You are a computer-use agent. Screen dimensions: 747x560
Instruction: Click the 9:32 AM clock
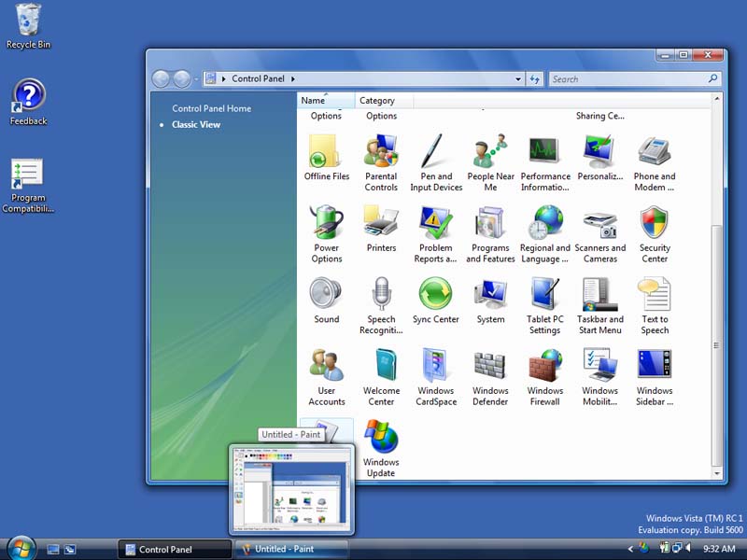pos(719,549)
